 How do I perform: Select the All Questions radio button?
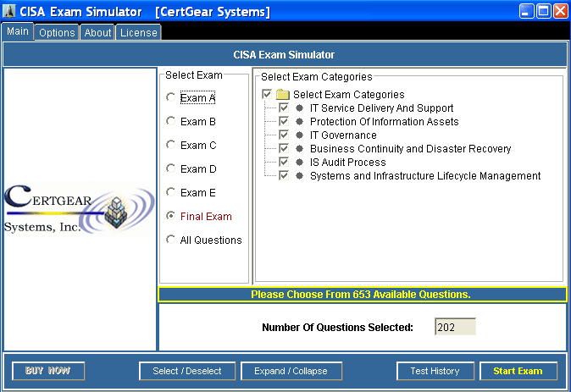(x=170, y=240)
